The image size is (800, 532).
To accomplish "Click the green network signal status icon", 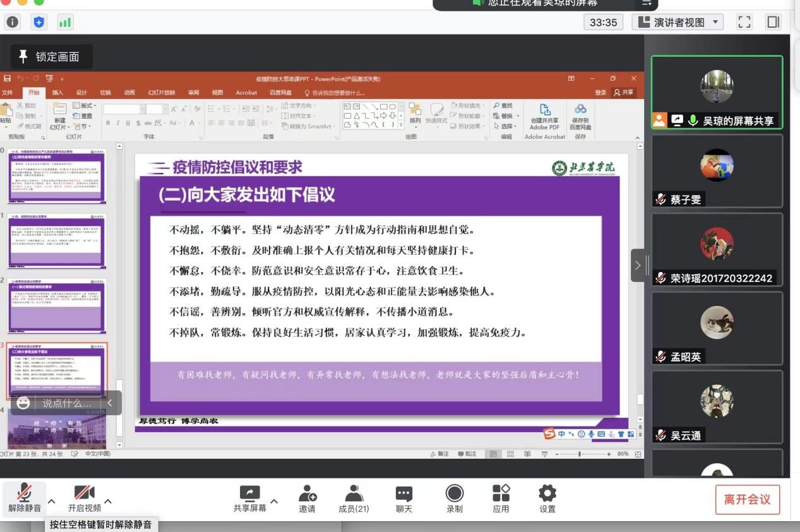I will click(65, 23).
